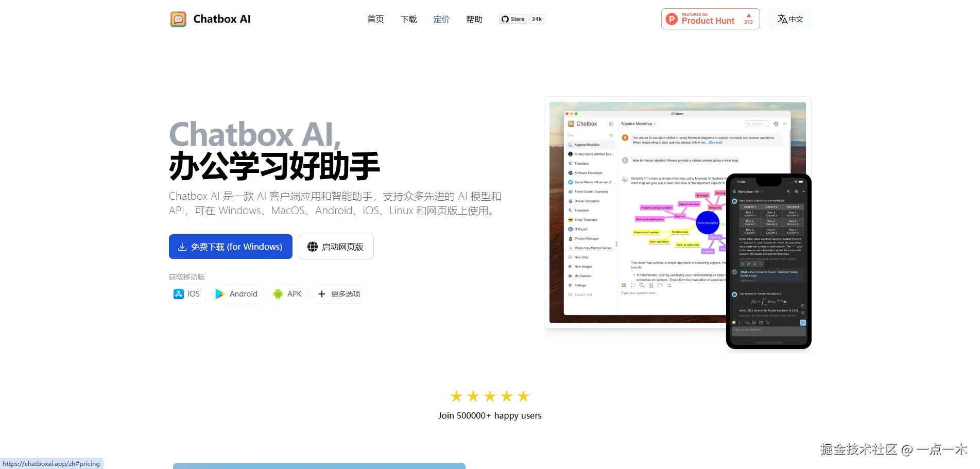Click the download arrow icon on the Windows button

pyautogui.click(x=183, y=247)
